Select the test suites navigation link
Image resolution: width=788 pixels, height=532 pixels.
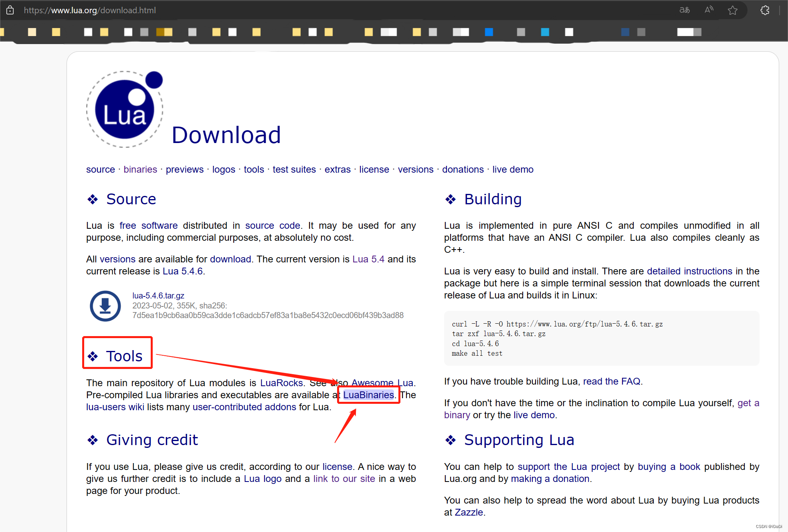294,169
